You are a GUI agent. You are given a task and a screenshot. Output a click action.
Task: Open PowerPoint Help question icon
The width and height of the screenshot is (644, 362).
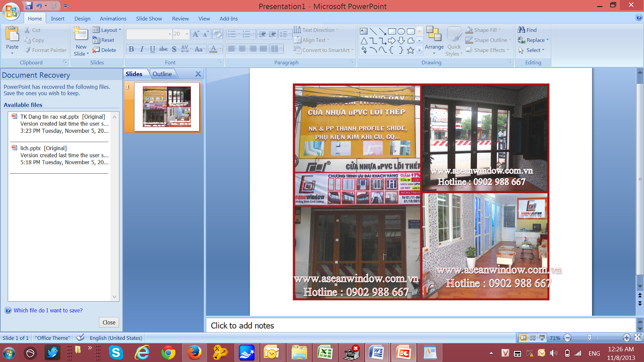[x=639, y=17]
